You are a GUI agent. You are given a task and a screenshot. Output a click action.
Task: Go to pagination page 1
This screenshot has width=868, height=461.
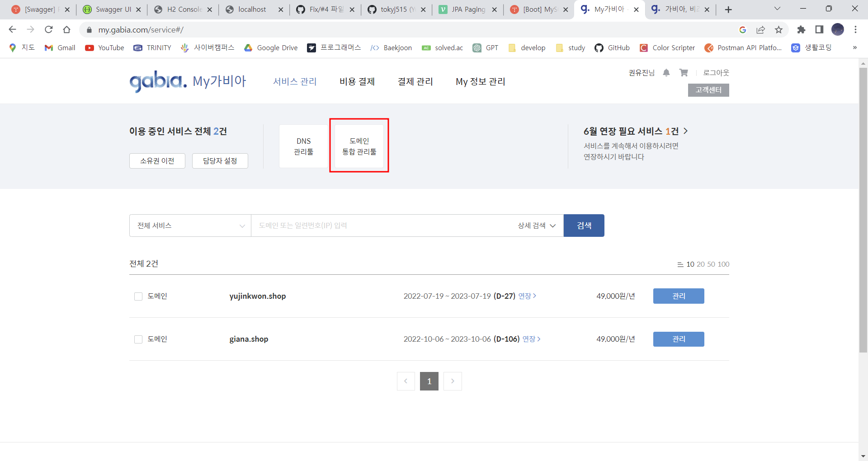(429, 381)
